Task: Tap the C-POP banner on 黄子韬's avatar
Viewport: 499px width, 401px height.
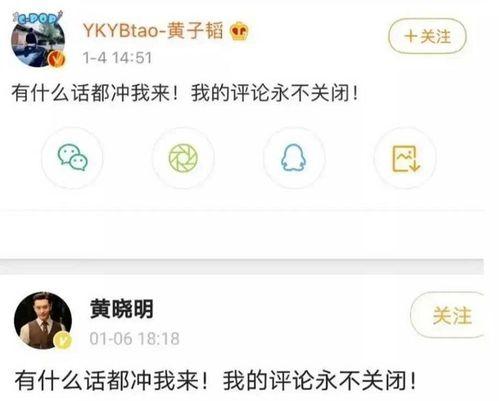Action: tap(37, 18)
